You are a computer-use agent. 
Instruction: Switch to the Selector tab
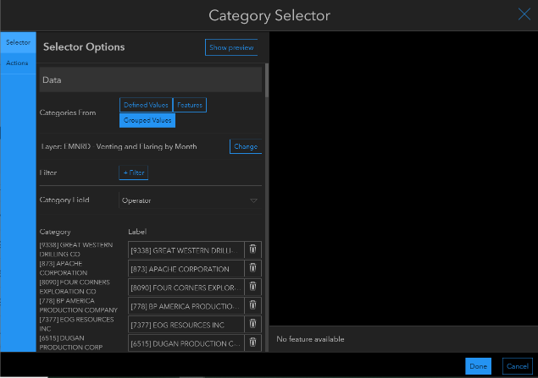point(18,43)
